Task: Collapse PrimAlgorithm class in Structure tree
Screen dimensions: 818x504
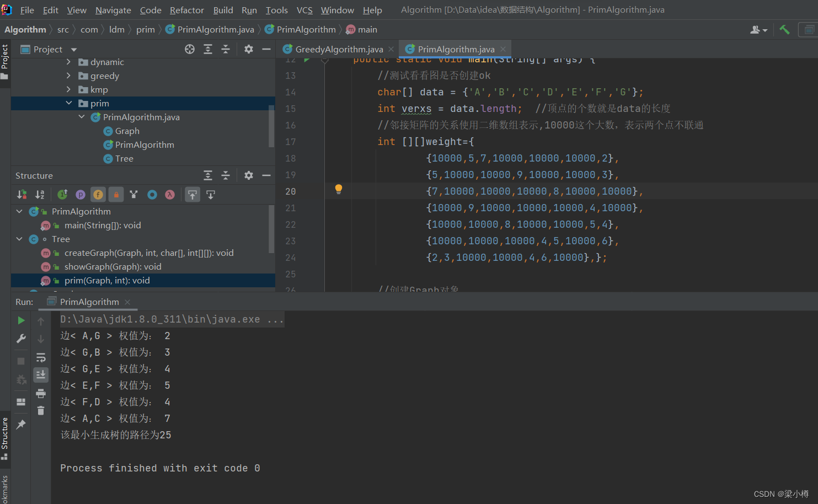Action: pyautogui.click(x=19, y=211)
